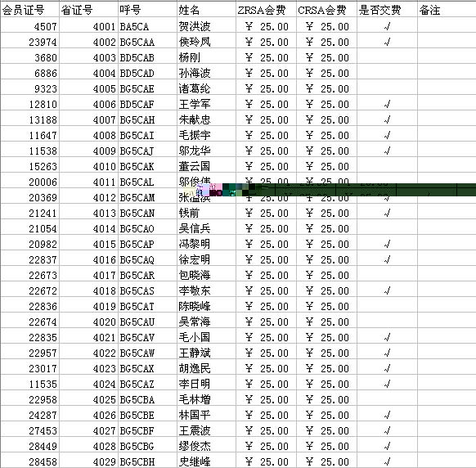
Task: Click paid checkmark in 林国平 row
Action: 387,415
